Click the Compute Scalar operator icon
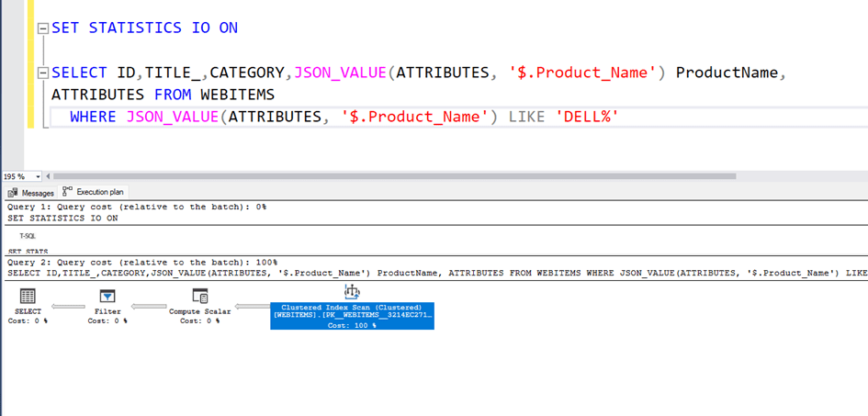Image resolution: width=868 pixels, height=416 pixels. click(x=199, y=296)
